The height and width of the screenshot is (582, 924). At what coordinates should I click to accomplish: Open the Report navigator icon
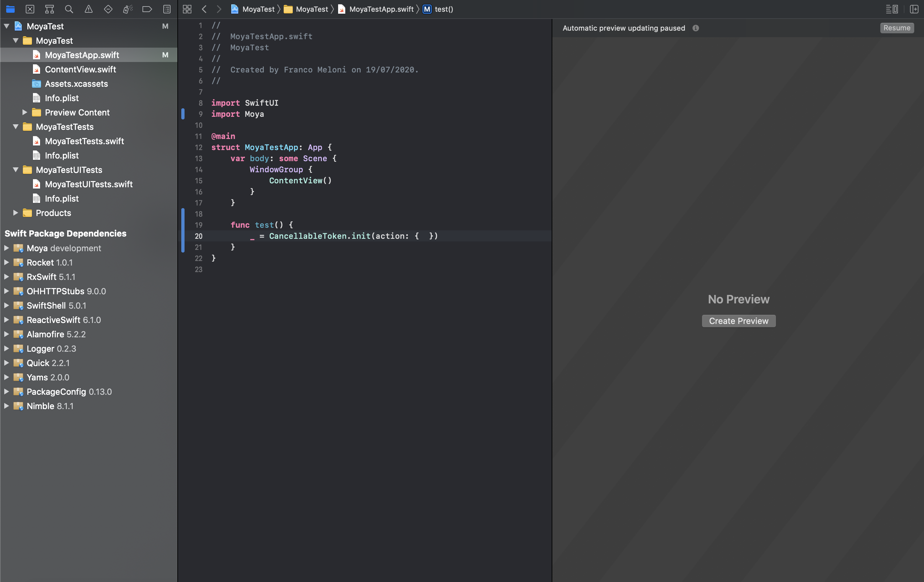(167, 9)
